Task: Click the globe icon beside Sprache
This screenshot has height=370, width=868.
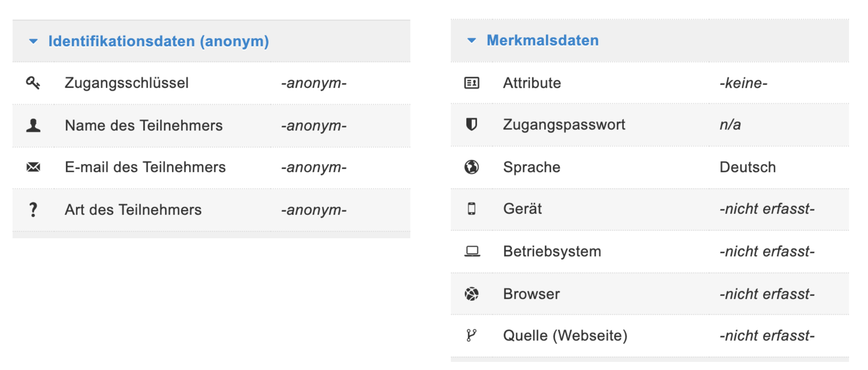Action: click(x=472, y=167)
